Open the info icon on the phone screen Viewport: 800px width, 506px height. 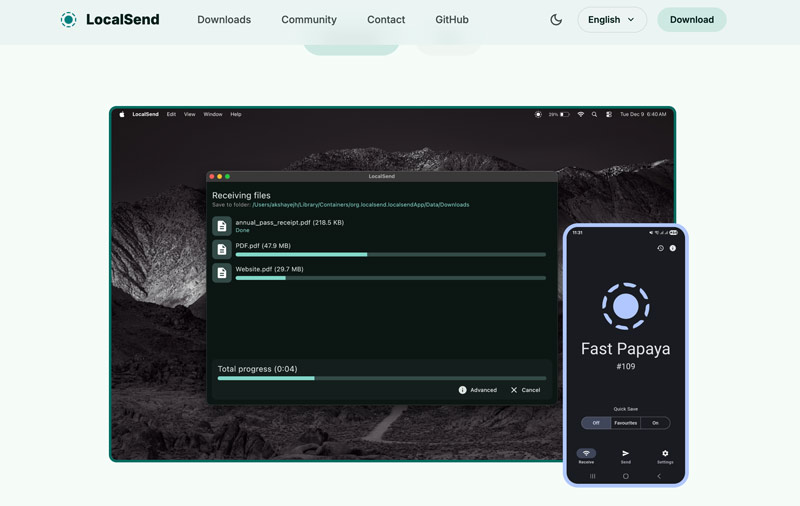(x=673, y=248)
